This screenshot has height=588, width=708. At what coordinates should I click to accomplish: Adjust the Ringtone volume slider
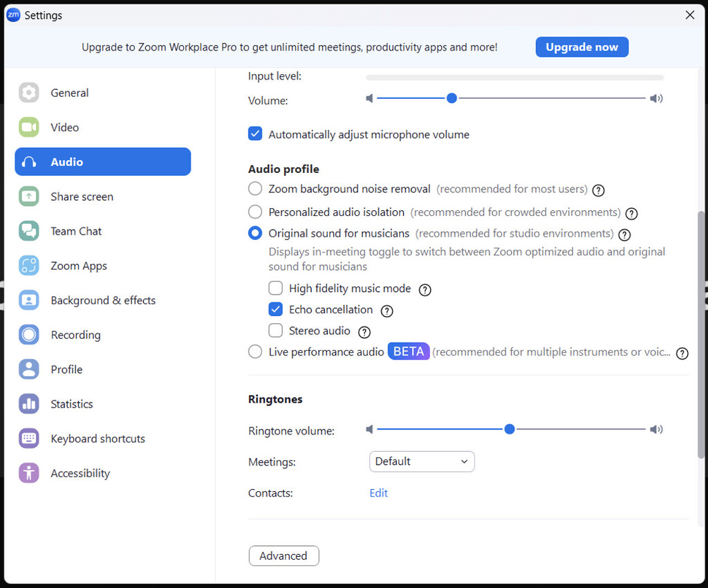510,429
